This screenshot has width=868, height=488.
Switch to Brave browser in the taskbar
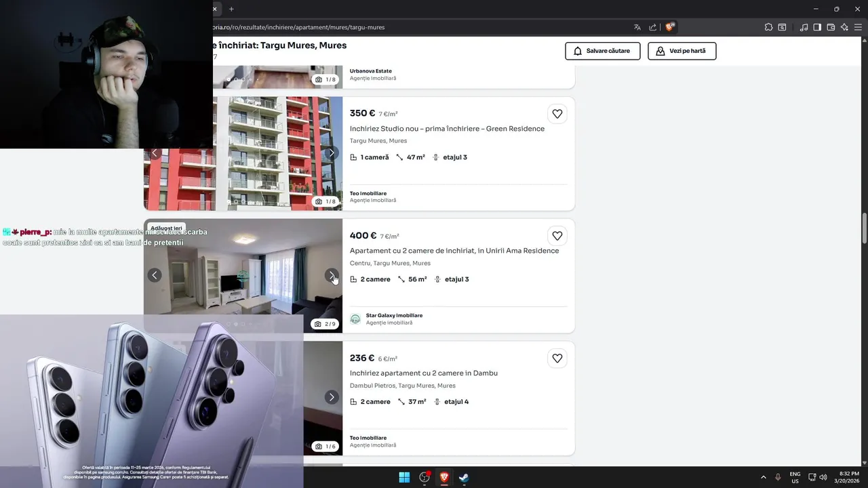(444, 477)
